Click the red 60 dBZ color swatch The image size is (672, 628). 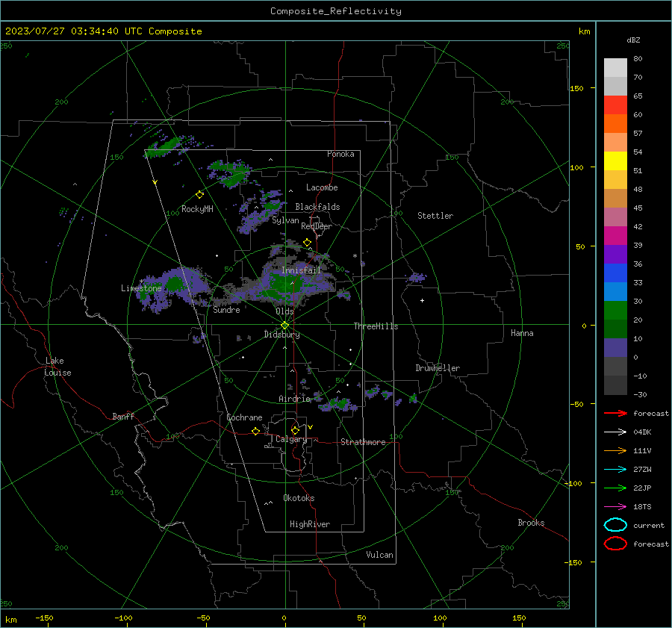[x=615, y=105]
